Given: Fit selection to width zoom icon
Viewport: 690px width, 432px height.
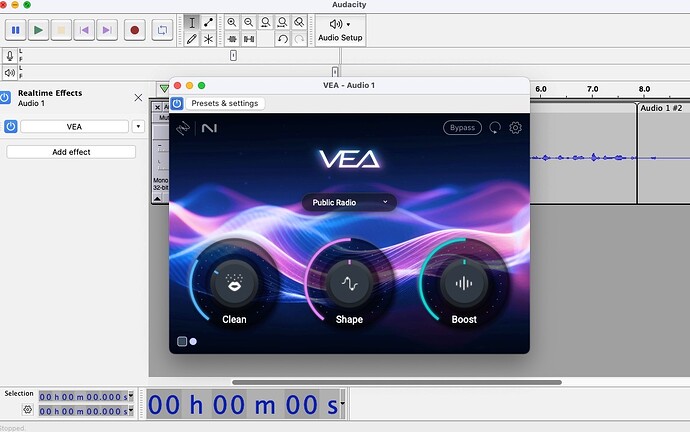Looking at the screenshot, I should coord(265,22).
